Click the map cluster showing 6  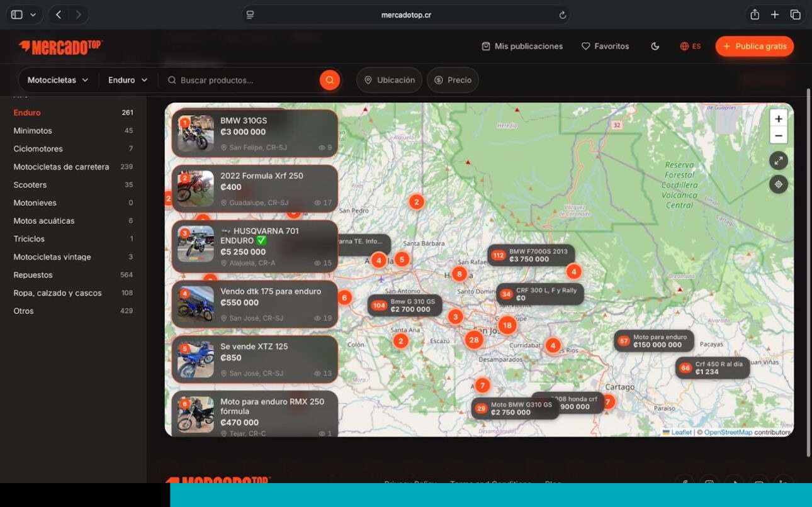pyautogui.click(x=344, y=298)
